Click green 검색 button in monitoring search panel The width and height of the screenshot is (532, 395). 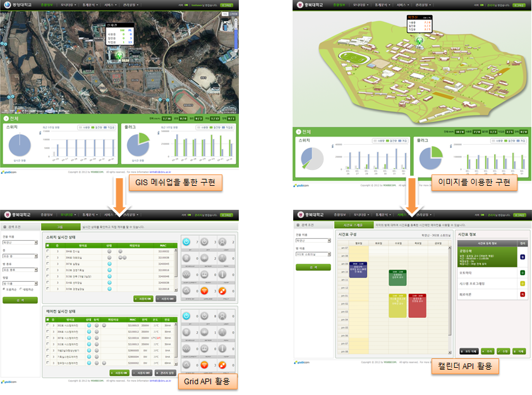point(19,300)
